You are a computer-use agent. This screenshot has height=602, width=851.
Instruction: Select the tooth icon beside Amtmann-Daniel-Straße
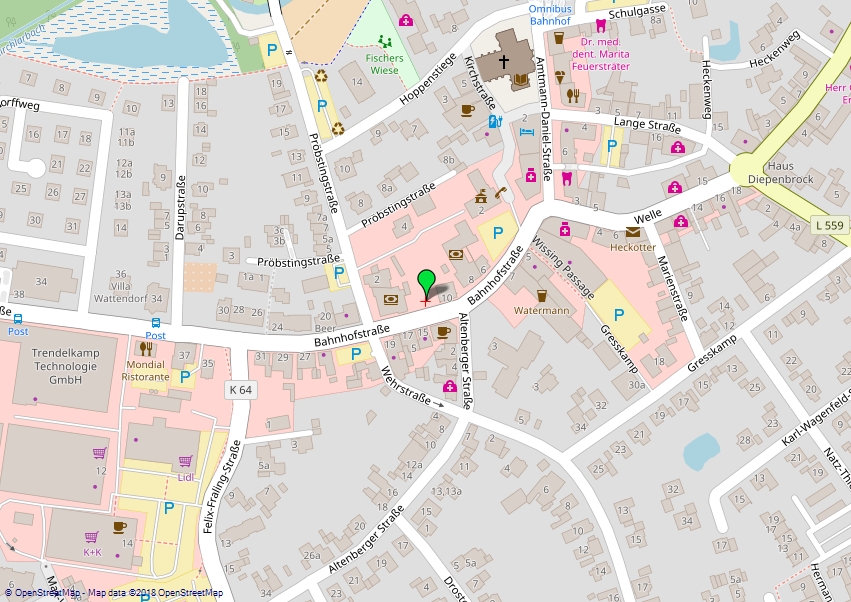(567, 178)
